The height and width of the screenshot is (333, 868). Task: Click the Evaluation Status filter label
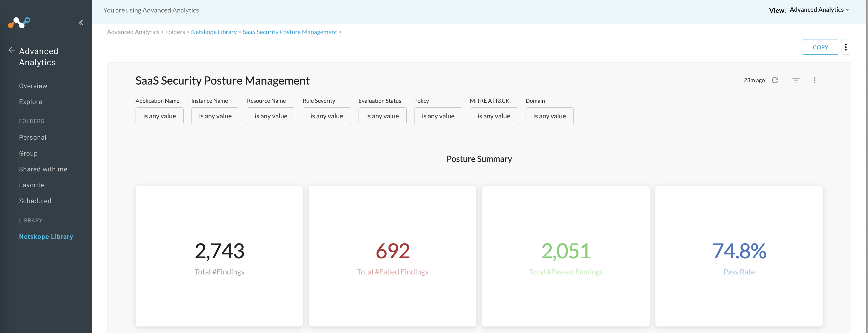tap(380, 101)
